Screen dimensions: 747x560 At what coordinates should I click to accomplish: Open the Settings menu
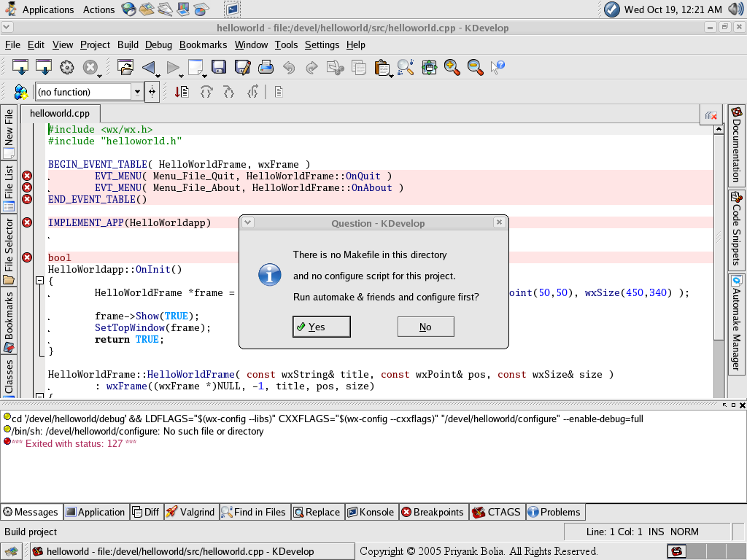(322, 44)
